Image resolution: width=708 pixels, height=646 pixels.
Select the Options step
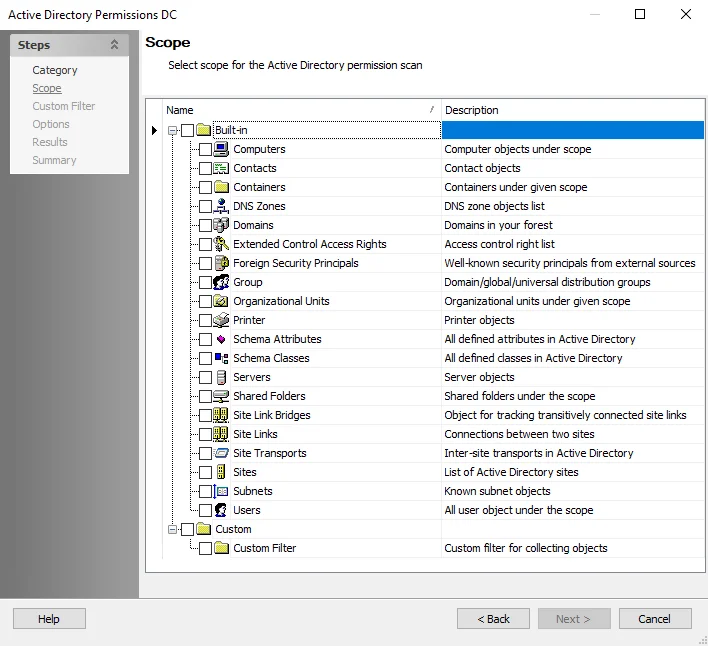click(51, 124)
